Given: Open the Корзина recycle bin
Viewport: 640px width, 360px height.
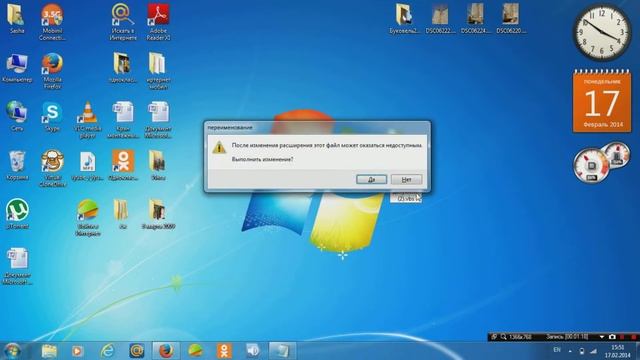Looking at the screenshot, I should [x=17, y=165].
